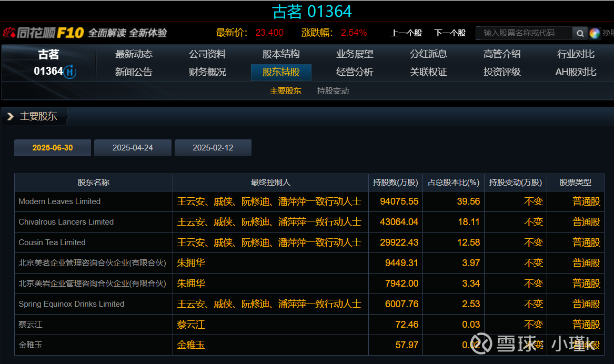
Task: Go to next stock 下一个股
Action: click(x=450, y=33)
